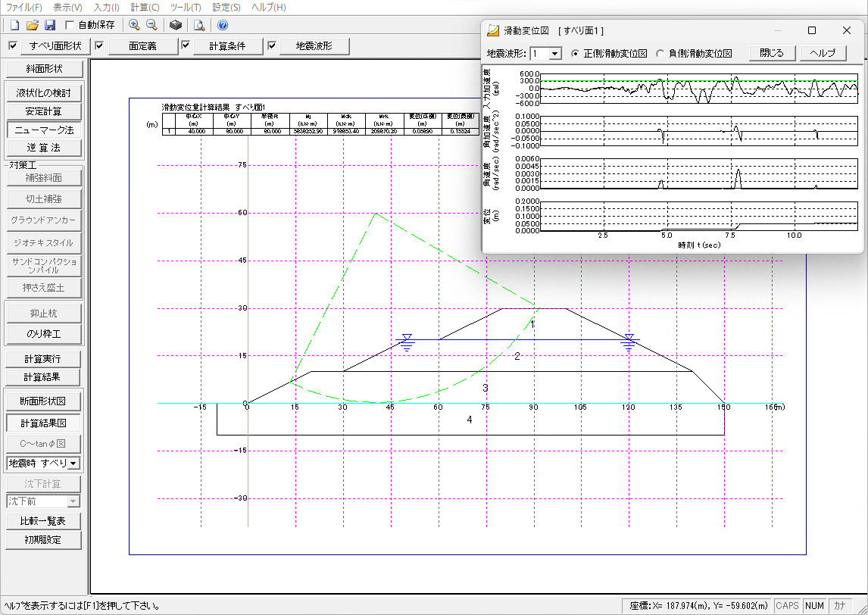Click the サンドコンパクションパイル button
This screenshot has width=868, height=615.
44,266
